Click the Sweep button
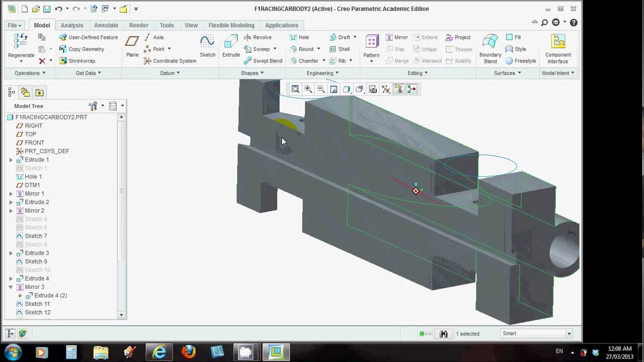644x362 pixels. [x=257, y=49]
